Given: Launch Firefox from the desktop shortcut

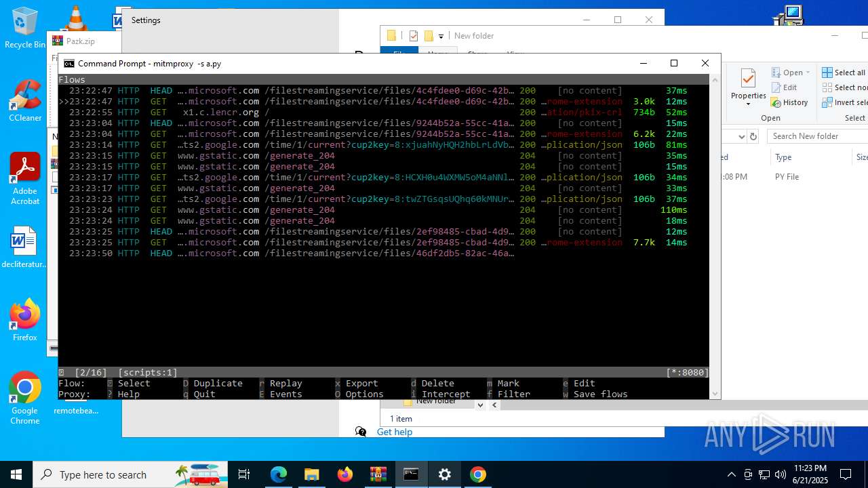Looking at the screenshot, I should pyautogui.click(x=25, y=320).
